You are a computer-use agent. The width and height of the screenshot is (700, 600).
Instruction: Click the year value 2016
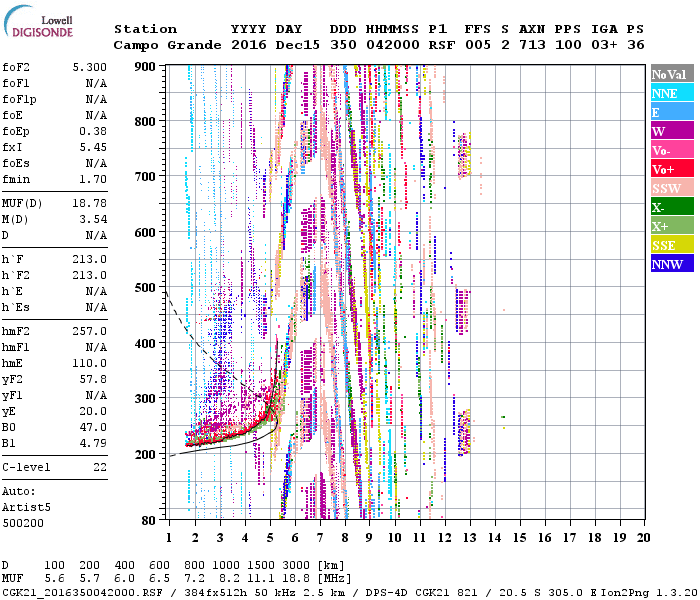(249, 45)
